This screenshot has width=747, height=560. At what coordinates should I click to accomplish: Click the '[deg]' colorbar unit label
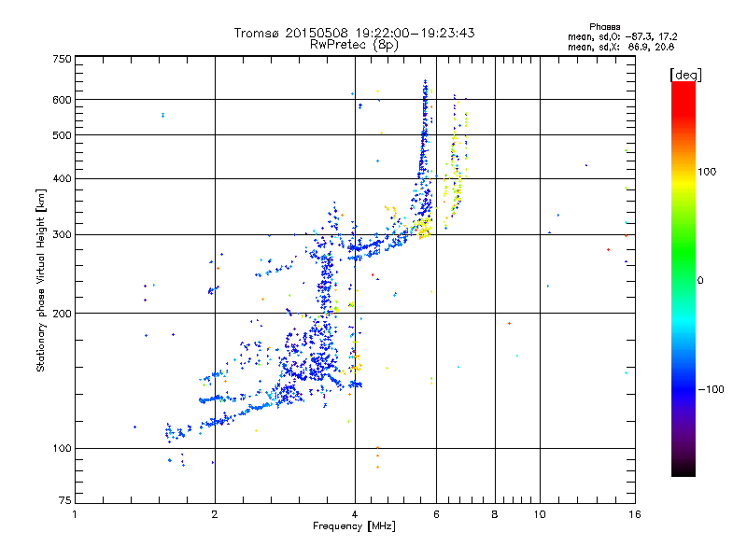pyautogui.click(x=685, y=75)
